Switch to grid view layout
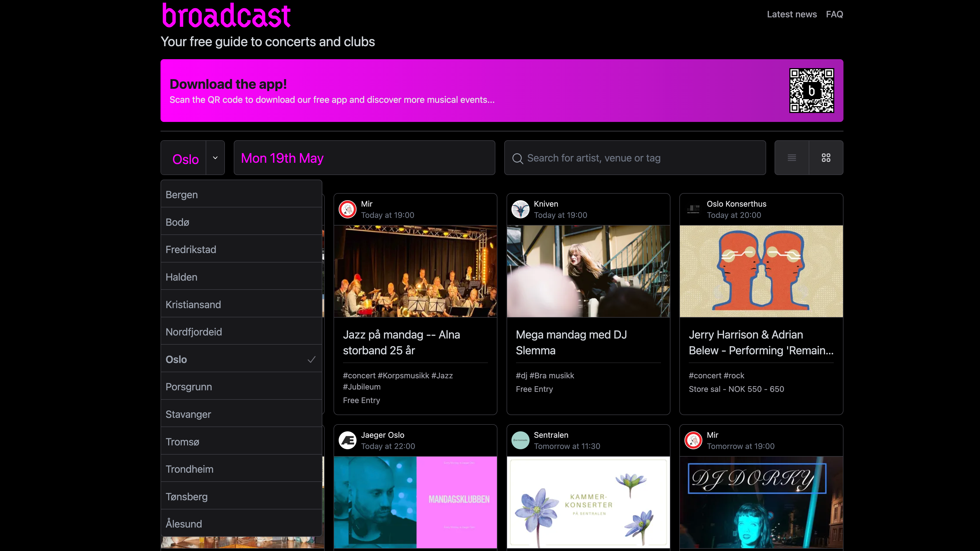This screenshot has height=551, width=980. [826, 158]
